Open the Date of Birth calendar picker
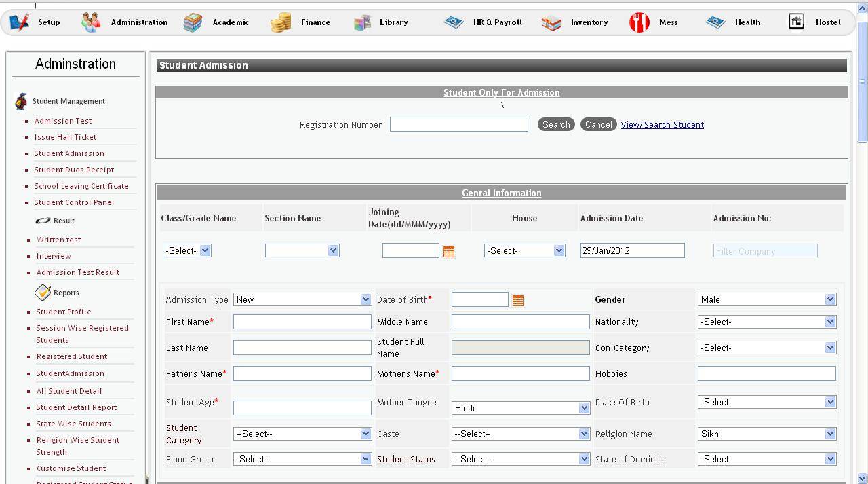The width and height of the screenshot is (868, 484). (x=518, y=300)
